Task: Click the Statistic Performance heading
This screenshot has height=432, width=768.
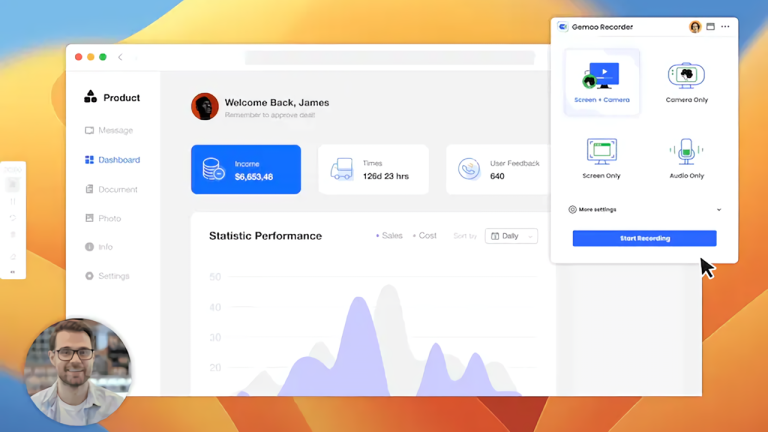Action: (x=265, y=236)
